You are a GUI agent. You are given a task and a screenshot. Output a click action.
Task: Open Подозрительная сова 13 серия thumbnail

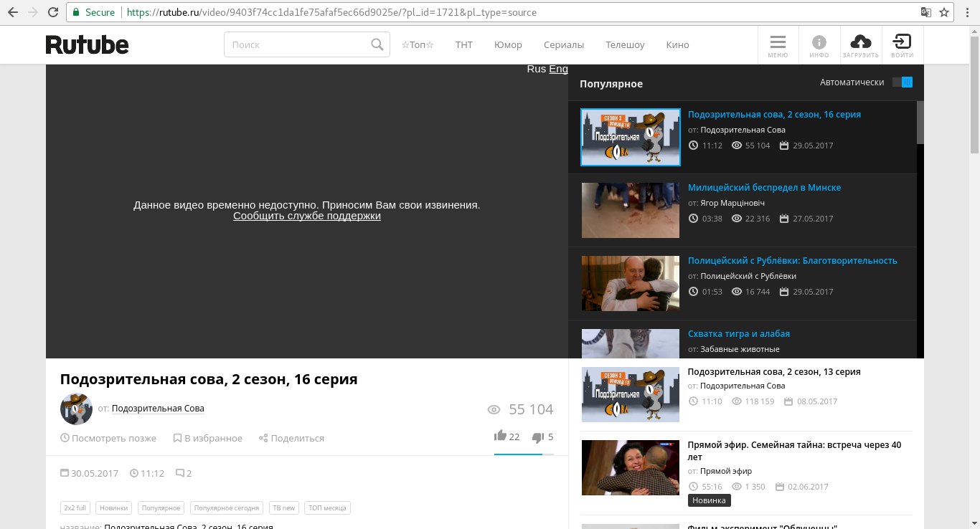click(x=630, y=394)
